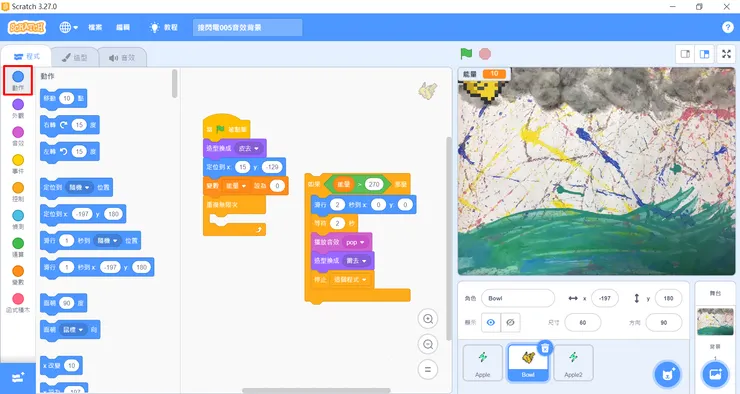Select the 外觀 (Looks) purple category

[18, 108]
